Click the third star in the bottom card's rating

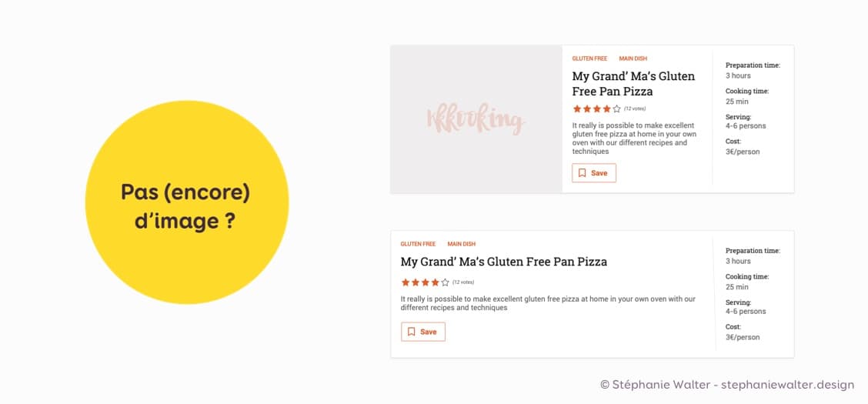click(x=426, y=282)
